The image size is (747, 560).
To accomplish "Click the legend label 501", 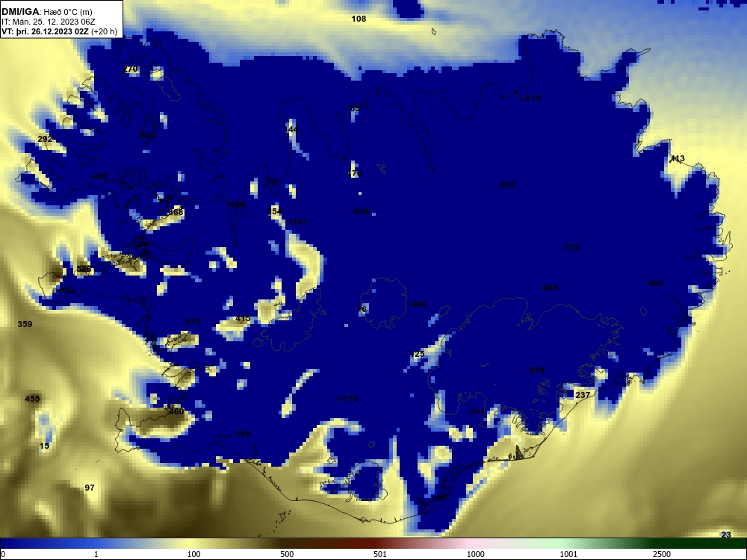I will 380,554.
